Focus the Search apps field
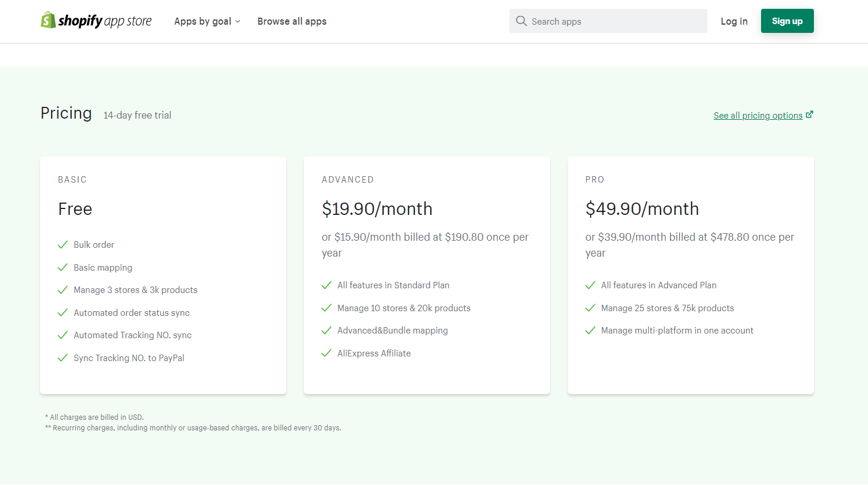The height and width of the screenshot is (485, 868). coord(608,21)
